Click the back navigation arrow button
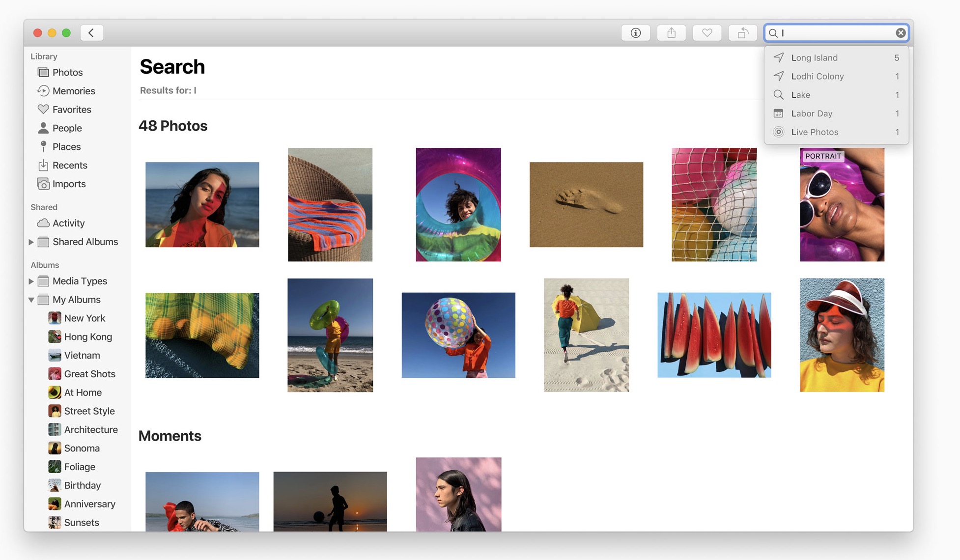 click(x=91, y=33)
